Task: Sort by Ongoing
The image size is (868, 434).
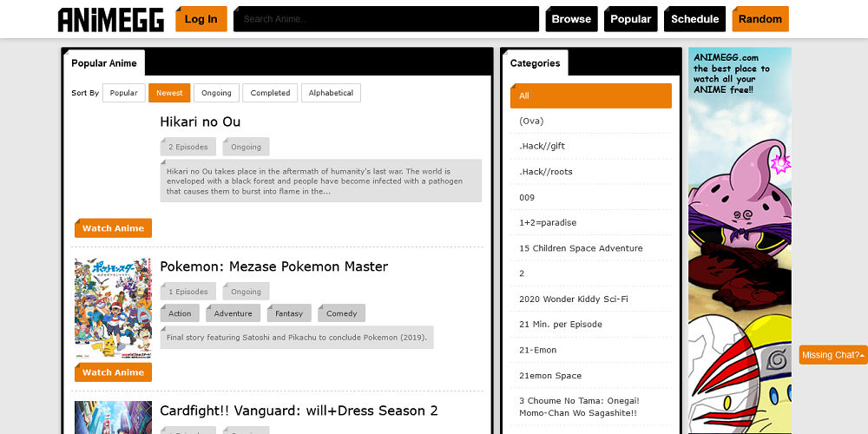Action: (x=216, y=93)
